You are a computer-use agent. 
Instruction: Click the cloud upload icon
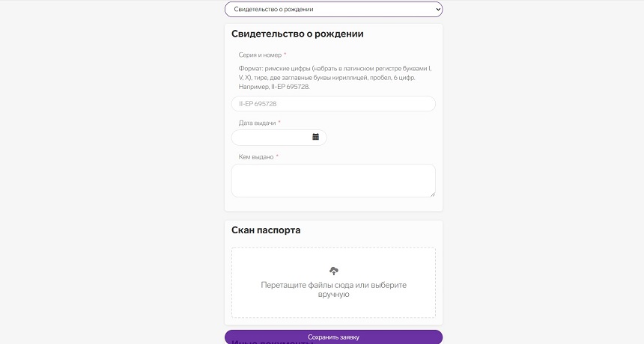click(334, 271)
